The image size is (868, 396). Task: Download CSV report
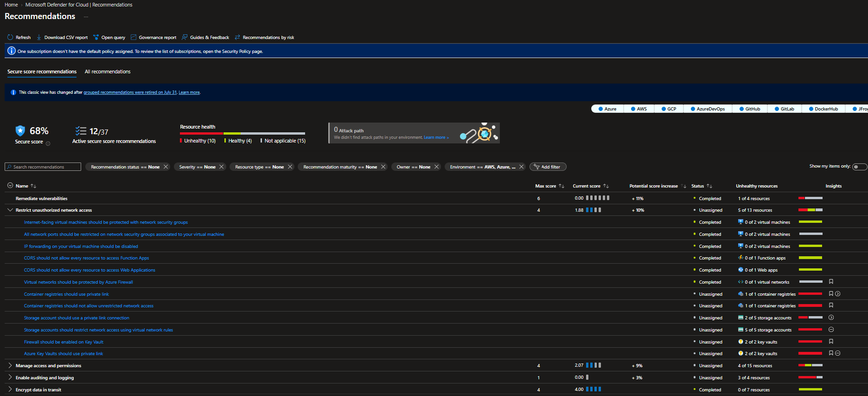[62, 37]
